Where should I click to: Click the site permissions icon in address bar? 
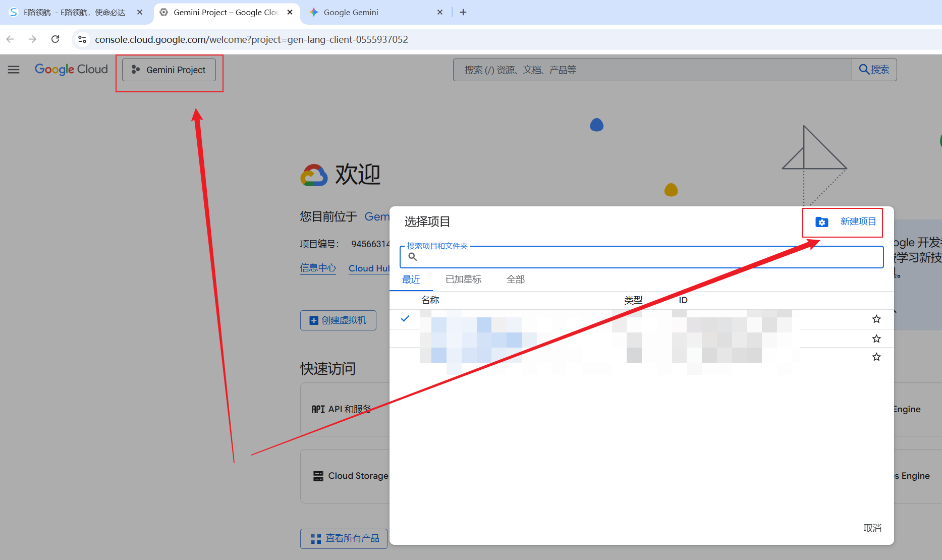coord(82,39)
